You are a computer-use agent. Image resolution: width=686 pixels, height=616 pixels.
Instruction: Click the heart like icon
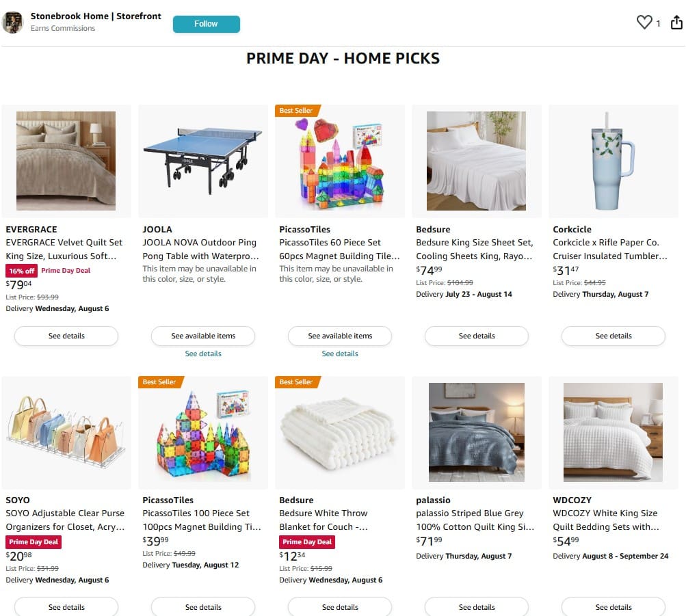pyautogui.click(x=644, y=23)
